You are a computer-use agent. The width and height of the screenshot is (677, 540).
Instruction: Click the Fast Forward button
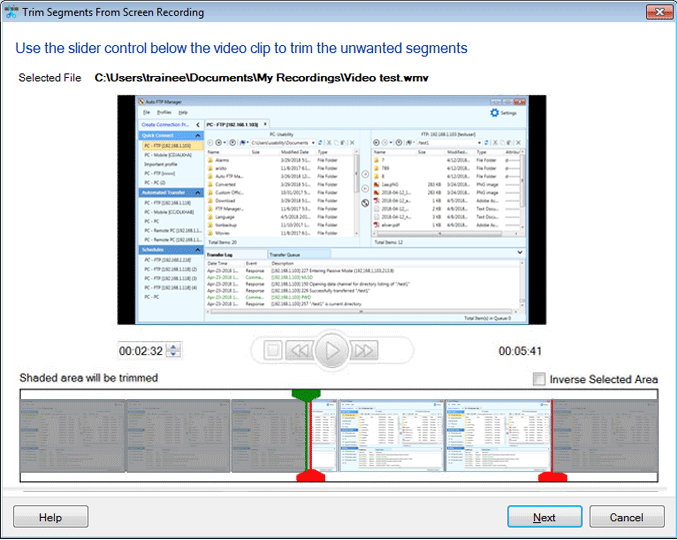[364, 350]
